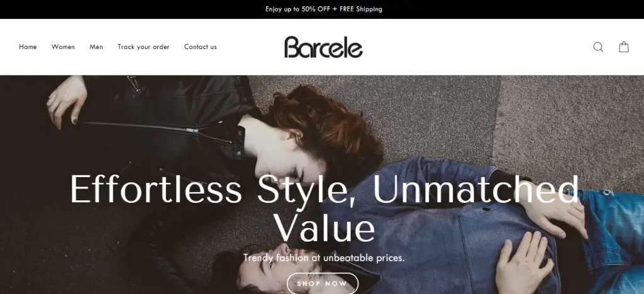Open the shopping bag cart icon
Screen dimensions: 644x294
click(x=623, y=46)
